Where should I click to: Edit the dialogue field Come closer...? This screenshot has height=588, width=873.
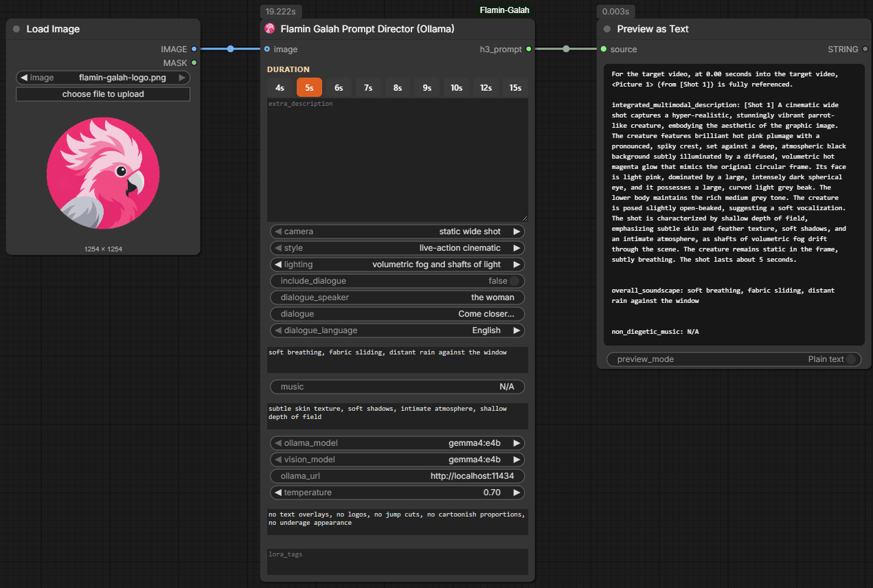pos(398,314)
